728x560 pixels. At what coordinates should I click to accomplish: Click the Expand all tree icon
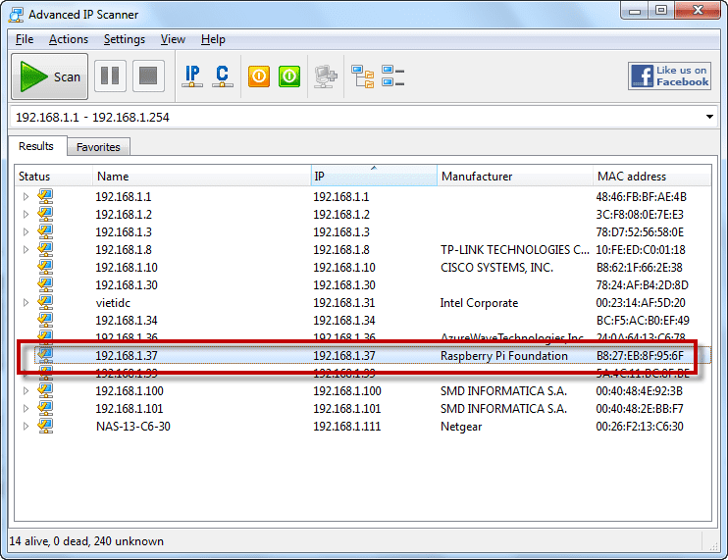[x=363, y=76]
